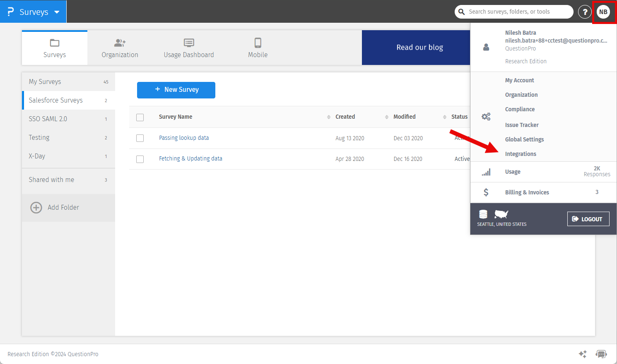Click the Usage bar chart icon

click(486, 172)
